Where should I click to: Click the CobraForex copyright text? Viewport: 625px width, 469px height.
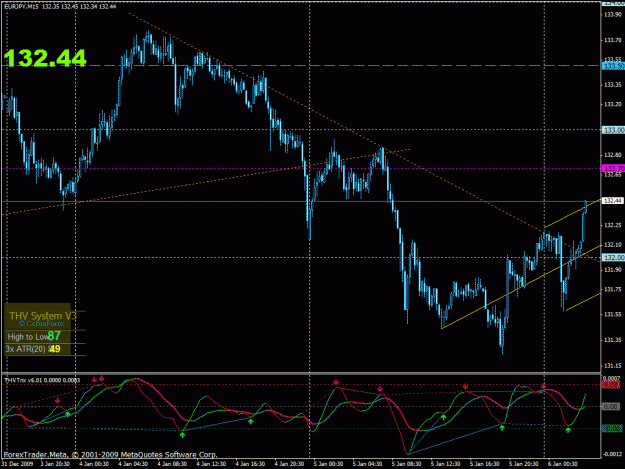pyautogui.click(x=41, y=323)
